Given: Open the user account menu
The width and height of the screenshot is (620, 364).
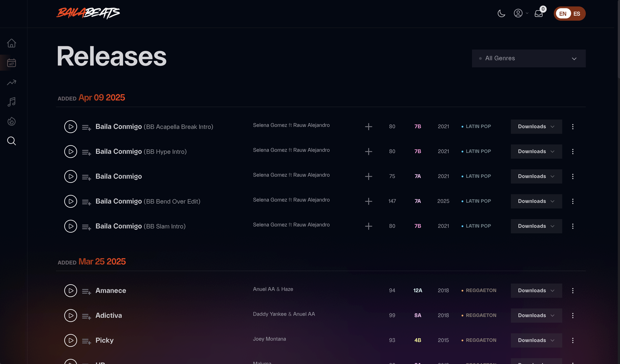Looking at the screenshot, I should (521, 13).
